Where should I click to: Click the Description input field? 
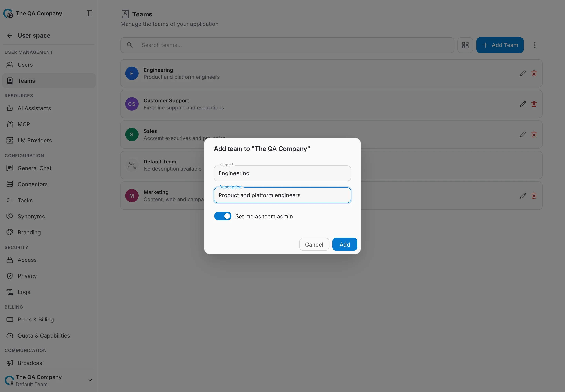click(282, 195)
